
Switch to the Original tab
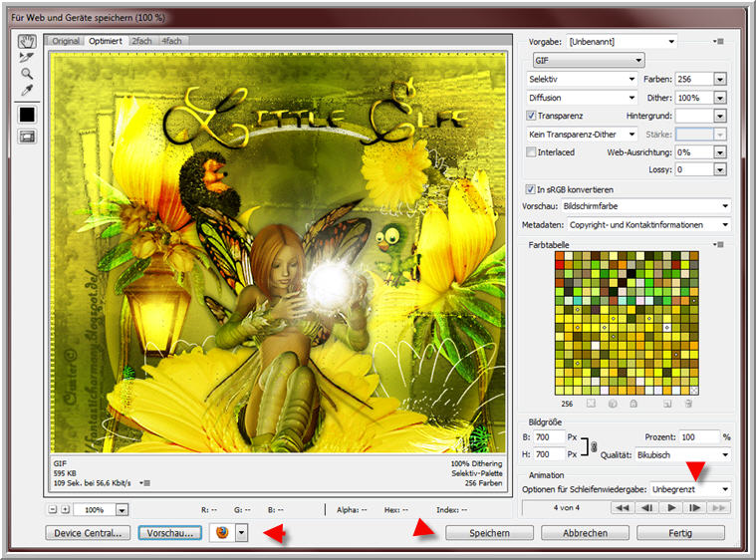point(66,41)
